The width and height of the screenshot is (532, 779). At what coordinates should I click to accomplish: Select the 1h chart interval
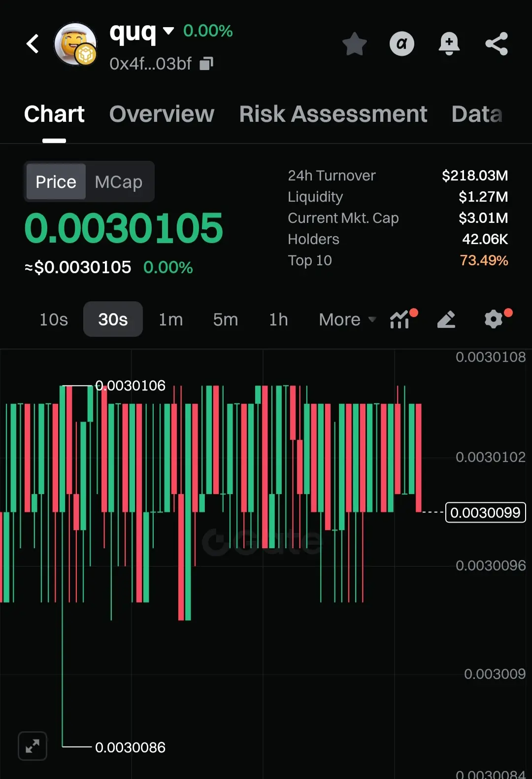(278, 319)
